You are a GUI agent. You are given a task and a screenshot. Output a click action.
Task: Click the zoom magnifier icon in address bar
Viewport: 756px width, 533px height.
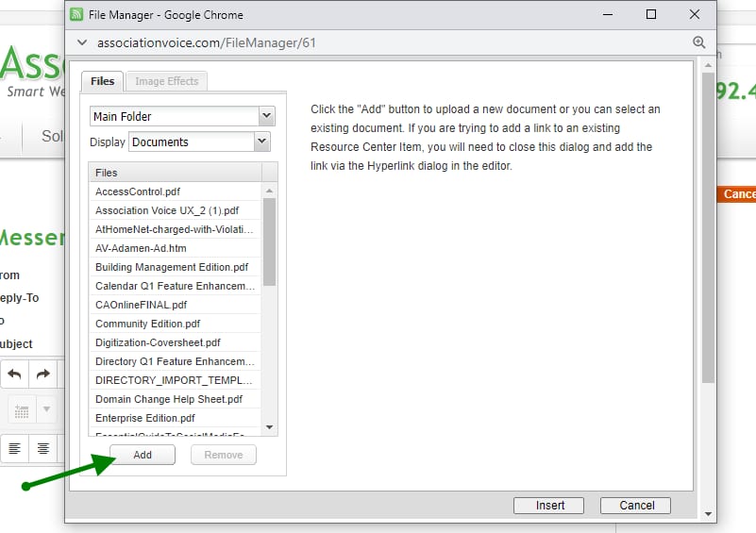[699, 42]
